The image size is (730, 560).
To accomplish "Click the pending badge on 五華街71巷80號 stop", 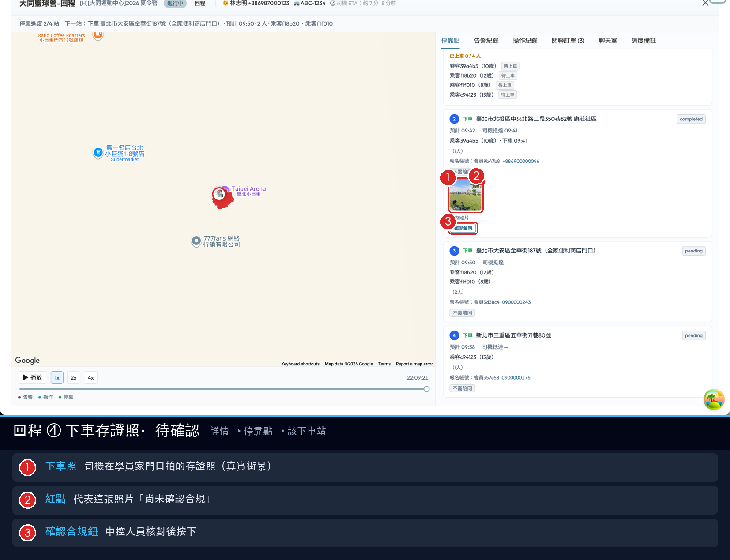I will tap(693, 336).
